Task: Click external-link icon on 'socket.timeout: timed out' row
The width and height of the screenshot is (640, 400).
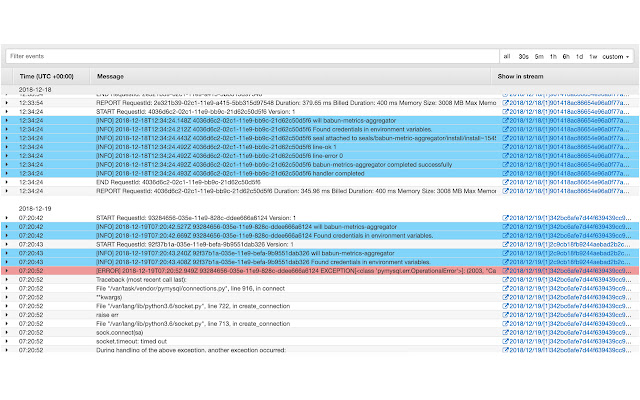Action: [505, 341]
